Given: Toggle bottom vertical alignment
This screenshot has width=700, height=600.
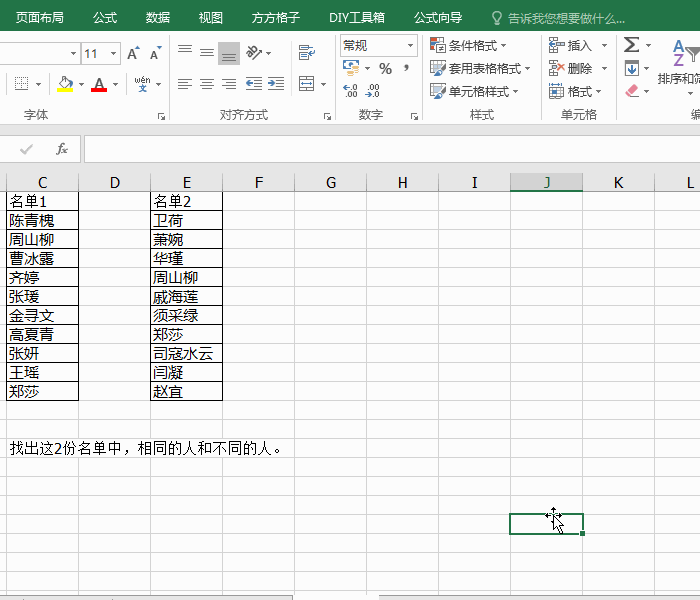Looking at the screenshot, I should 229,53.
